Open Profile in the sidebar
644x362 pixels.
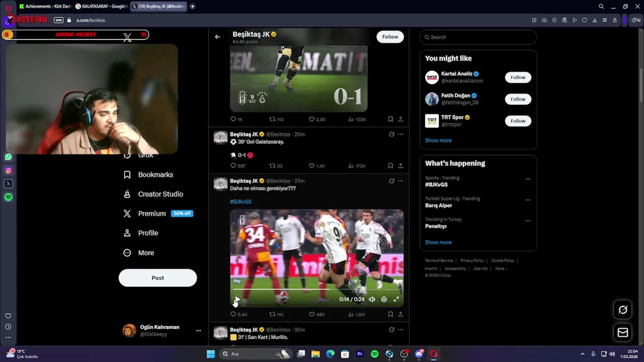141,233
